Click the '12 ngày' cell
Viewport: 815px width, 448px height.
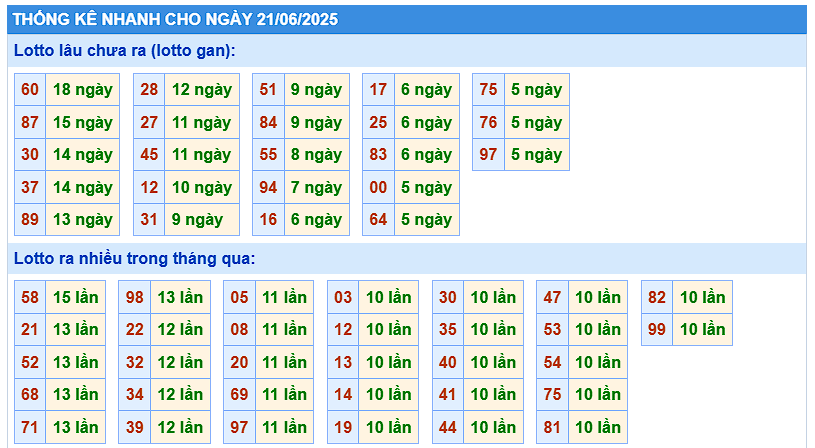click(x=202, y=89)
